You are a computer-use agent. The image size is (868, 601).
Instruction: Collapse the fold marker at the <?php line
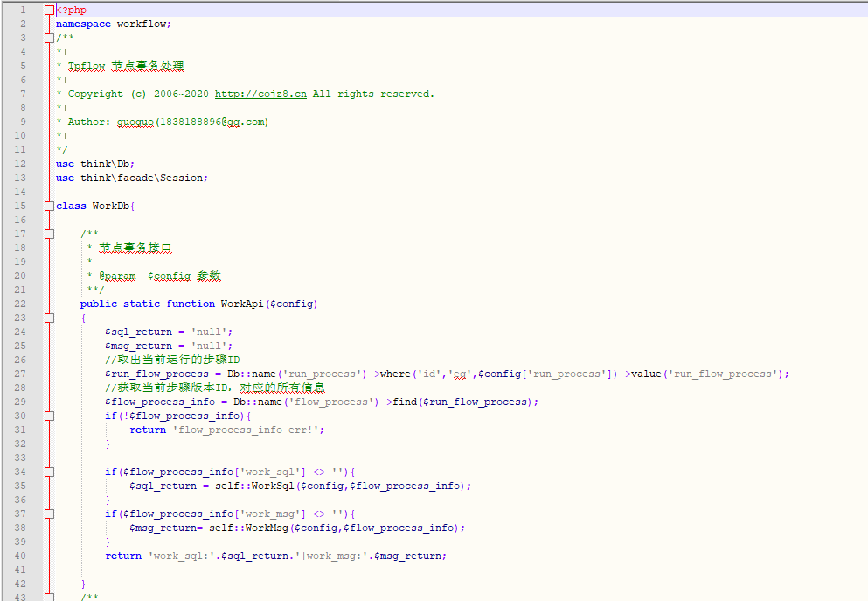pos(49,10)
